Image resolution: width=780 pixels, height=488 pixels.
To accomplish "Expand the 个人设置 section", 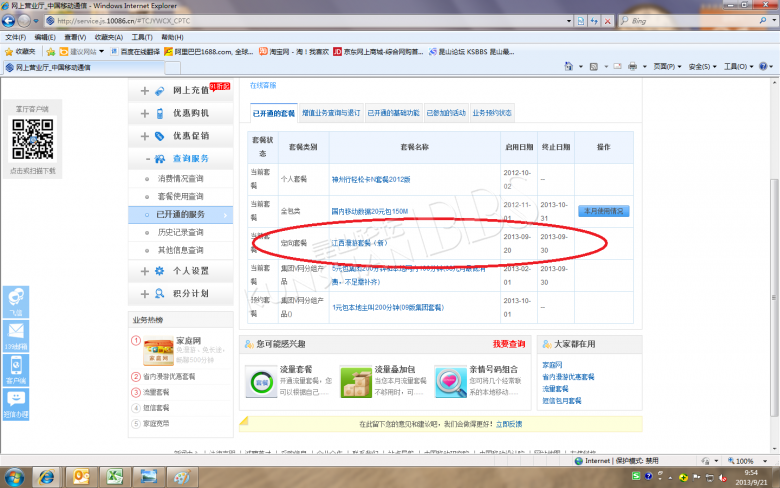I will tap(145, 271).
